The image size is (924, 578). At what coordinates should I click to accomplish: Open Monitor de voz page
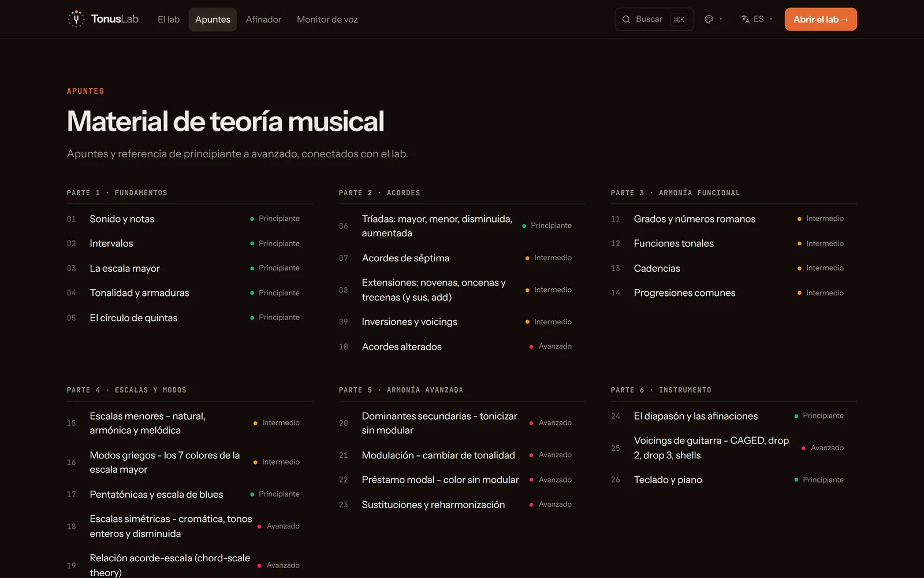click(327, 20)
